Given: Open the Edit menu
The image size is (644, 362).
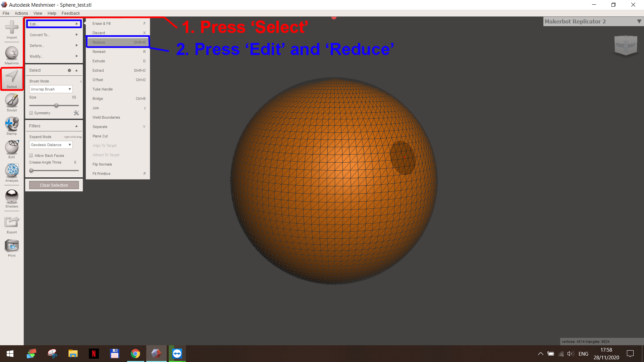Looking at the screenshot, I should 52,24.
